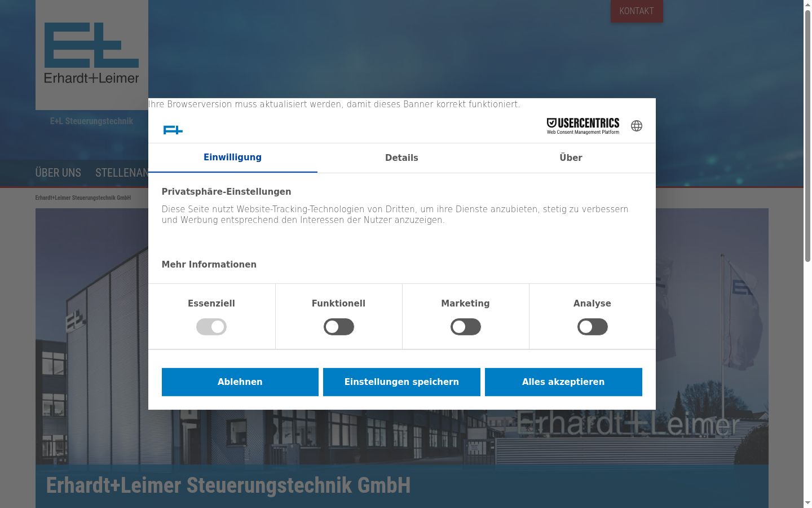
Task: Click the E+L Steuerungstechnik link under logo
Action: [x=91, y=121]
